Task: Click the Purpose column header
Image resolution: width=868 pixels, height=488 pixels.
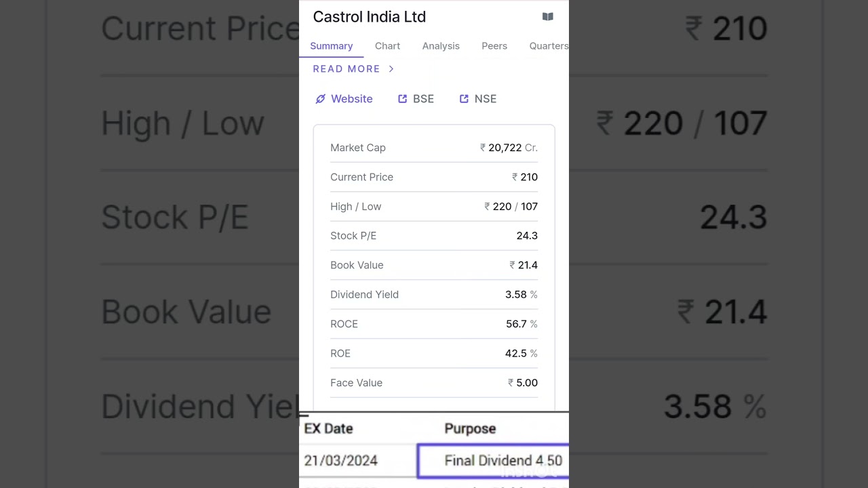Action: 470,428
